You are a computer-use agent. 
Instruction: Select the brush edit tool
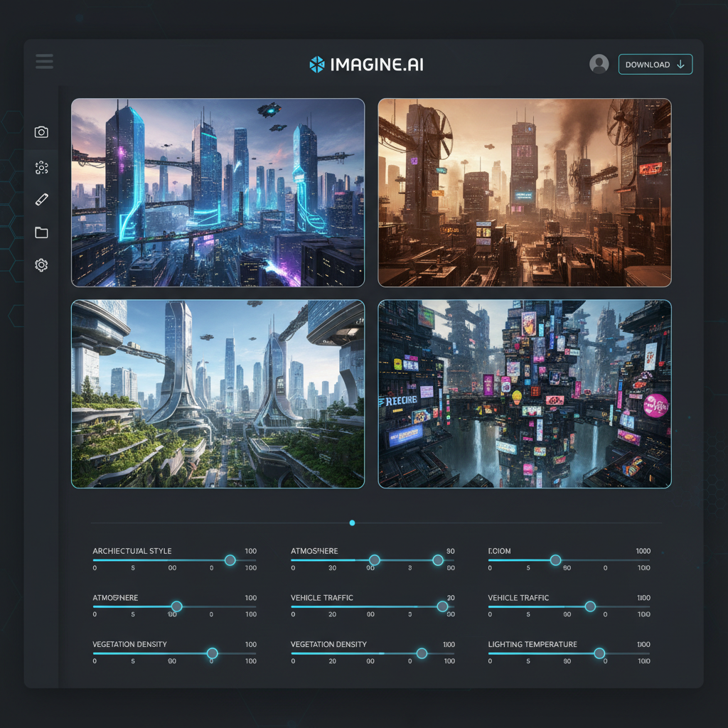point(41,200)
